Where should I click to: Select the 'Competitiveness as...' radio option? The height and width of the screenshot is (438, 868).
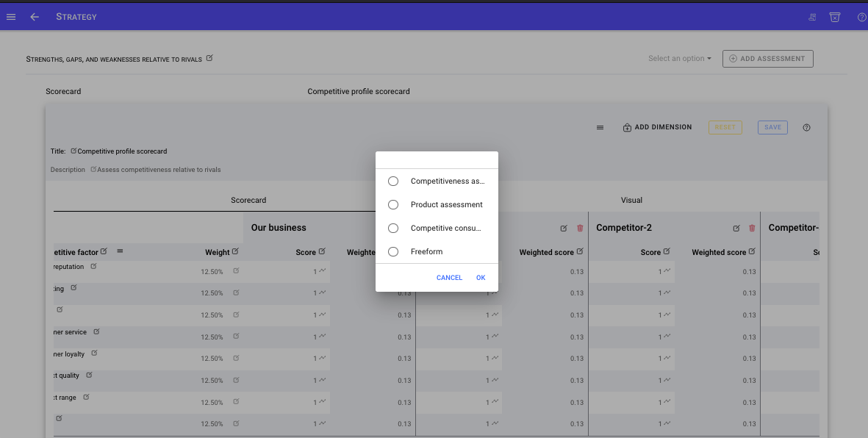click(393, 181)
